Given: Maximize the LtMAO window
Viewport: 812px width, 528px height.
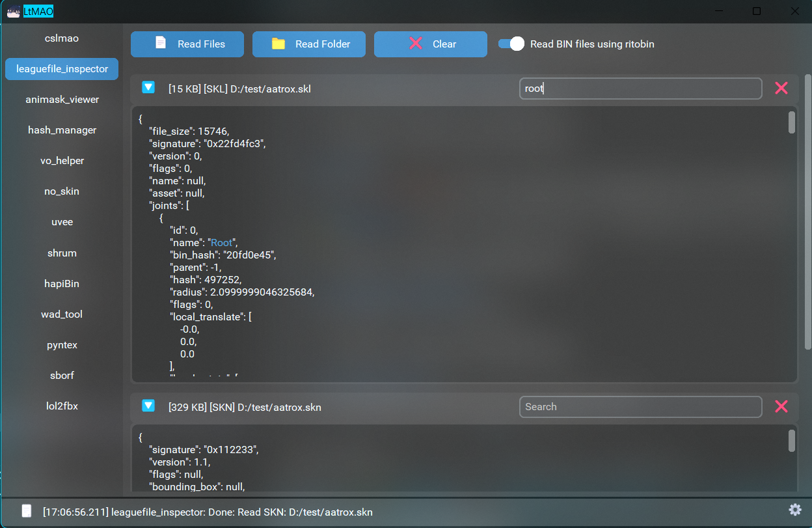Looking at the screenshot, I should coord(757,11).
